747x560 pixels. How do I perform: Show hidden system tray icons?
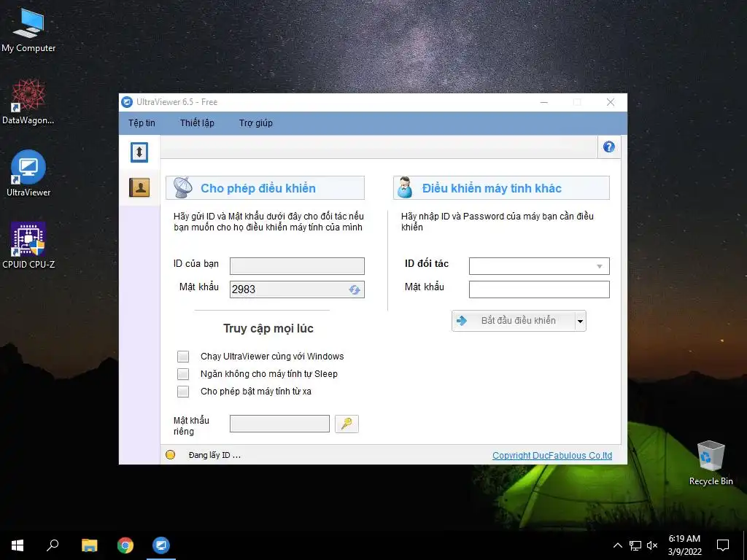pos(617,545)
